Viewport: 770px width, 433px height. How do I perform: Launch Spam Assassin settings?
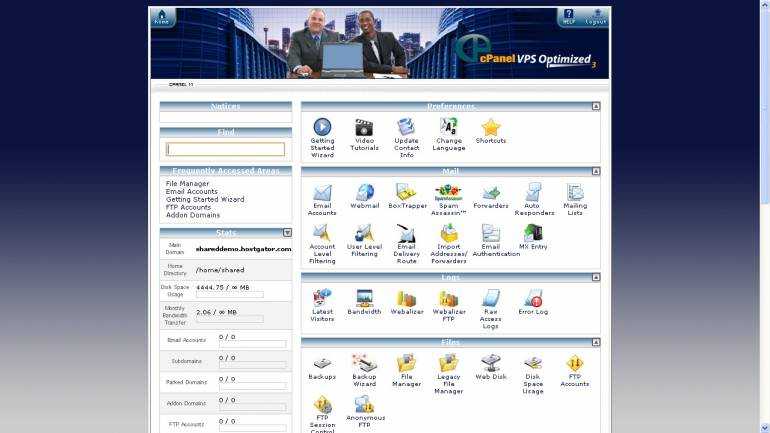[448, 193]
